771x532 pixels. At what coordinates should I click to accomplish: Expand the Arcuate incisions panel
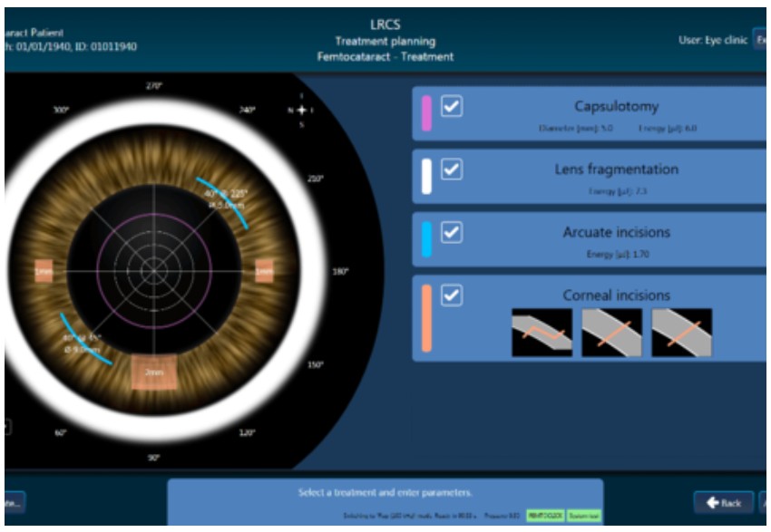tap(617, 240)
